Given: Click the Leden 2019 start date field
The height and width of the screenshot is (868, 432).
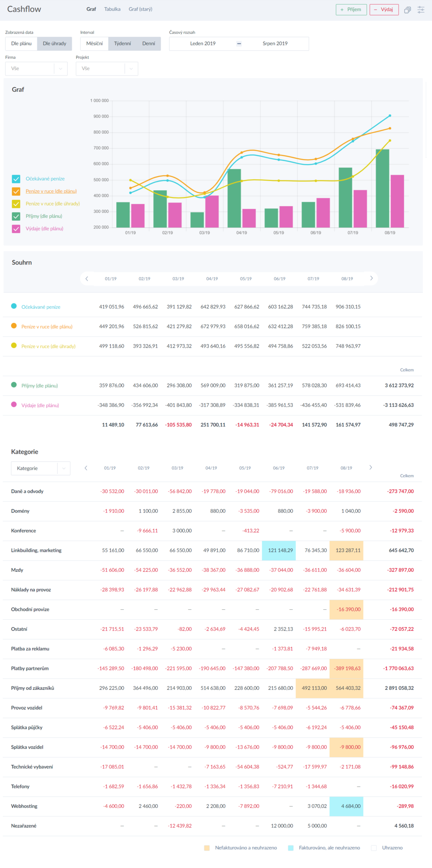Looking at the screenshot, I should click(x=203, y=44).
